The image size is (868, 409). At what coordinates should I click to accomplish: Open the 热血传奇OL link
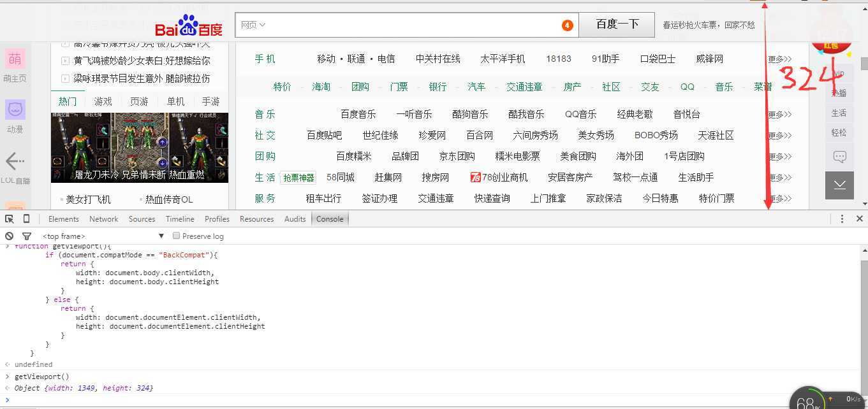click(169, 199)
